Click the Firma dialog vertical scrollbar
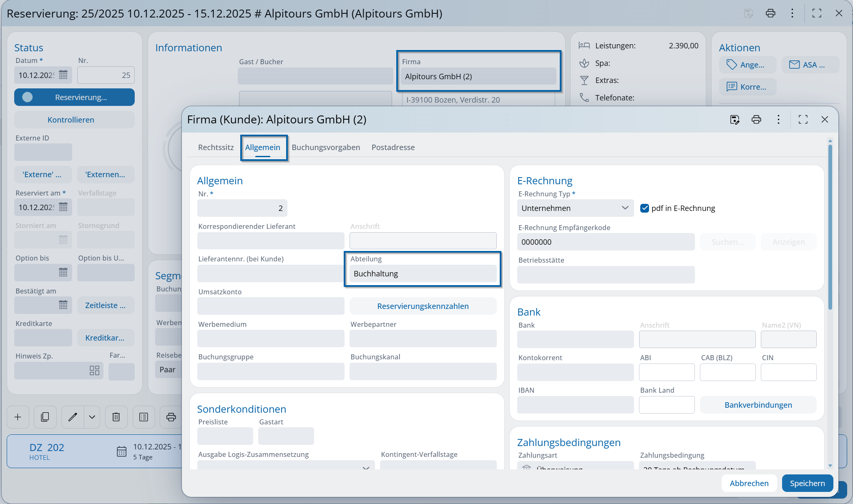This screenshot has width=853, height=504. (830, 227)
